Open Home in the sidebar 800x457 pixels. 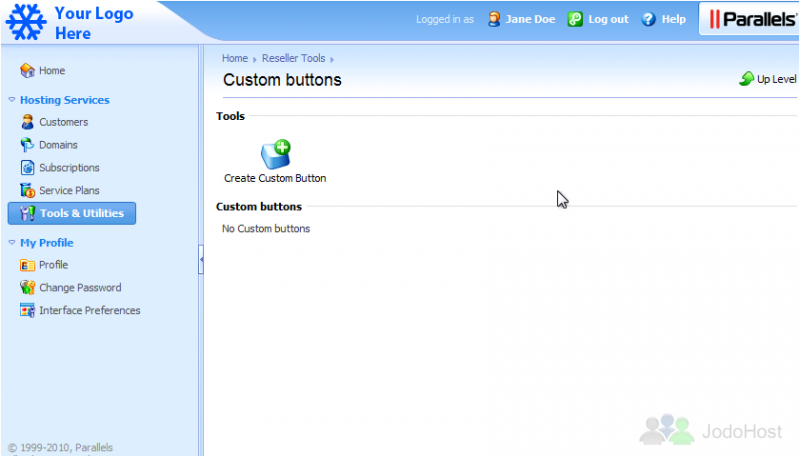tap(52, 70)
